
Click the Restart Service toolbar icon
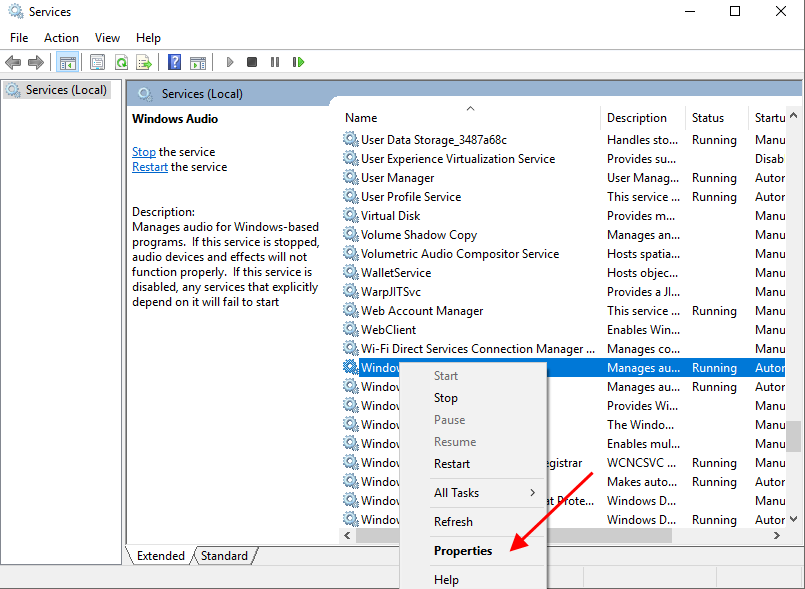pos(298,62)
